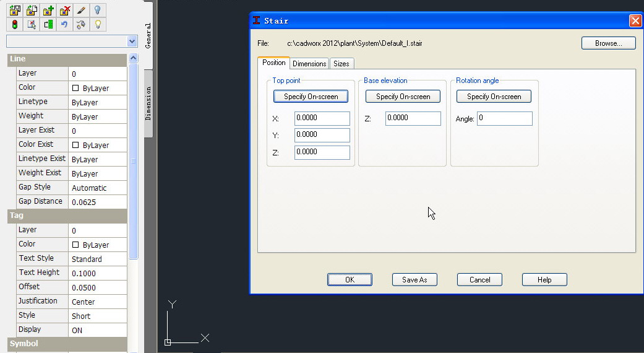Click the Top point X input field
The width and height of the screenshot is (644, 353).
coord(322,118)
